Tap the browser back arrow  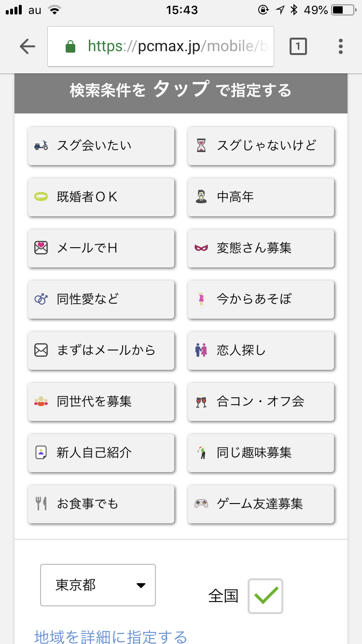pos(28,46)
